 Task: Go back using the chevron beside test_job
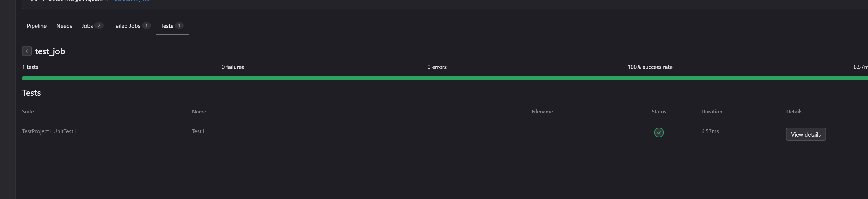tap(27, 51)
